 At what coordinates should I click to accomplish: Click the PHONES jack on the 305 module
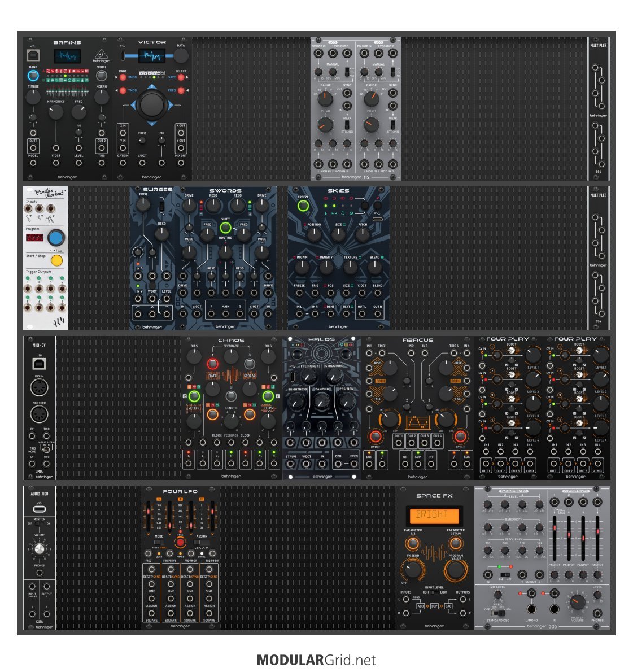click(597, 613)
